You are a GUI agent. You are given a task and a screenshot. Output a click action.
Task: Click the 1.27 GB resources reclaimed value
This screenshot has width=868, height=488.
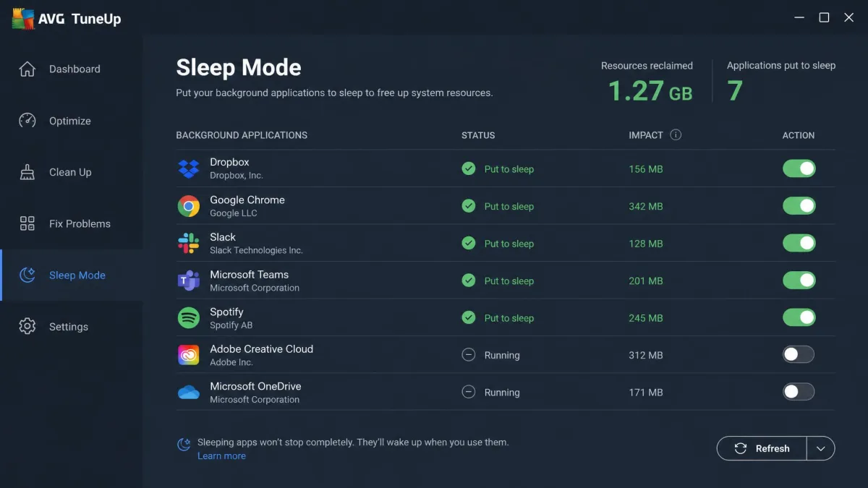(x=650, y=91)
